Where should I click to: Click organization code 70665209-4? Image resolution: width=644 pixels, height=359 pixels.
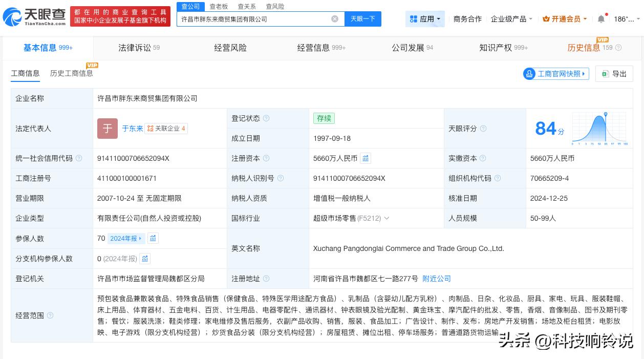549,178
